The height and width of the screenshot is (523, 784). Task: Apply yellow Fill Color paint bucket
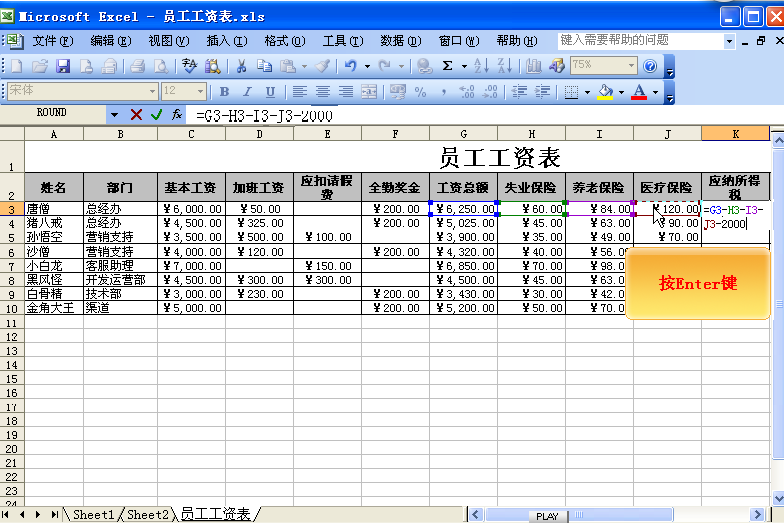click(606, 92)
